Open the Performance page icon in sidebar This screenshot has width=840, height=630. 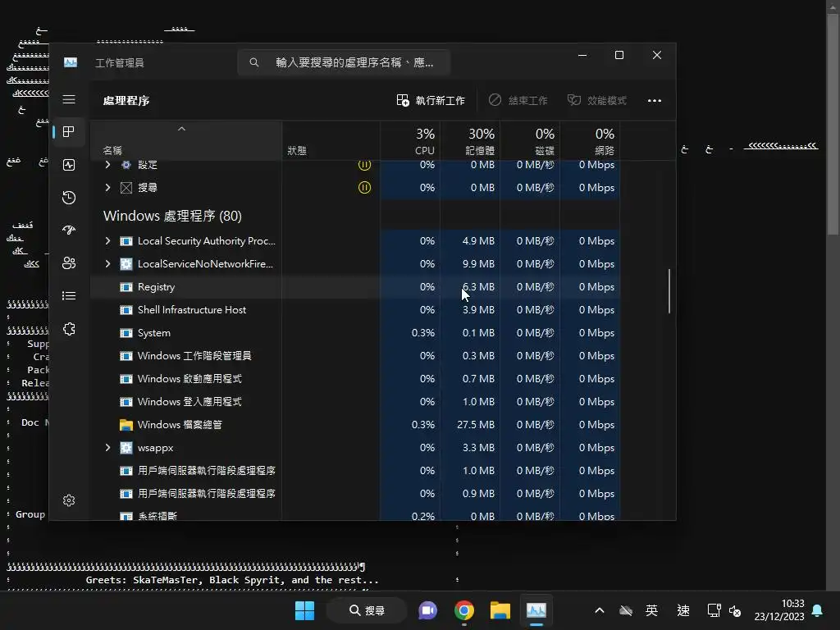(69, 165)
